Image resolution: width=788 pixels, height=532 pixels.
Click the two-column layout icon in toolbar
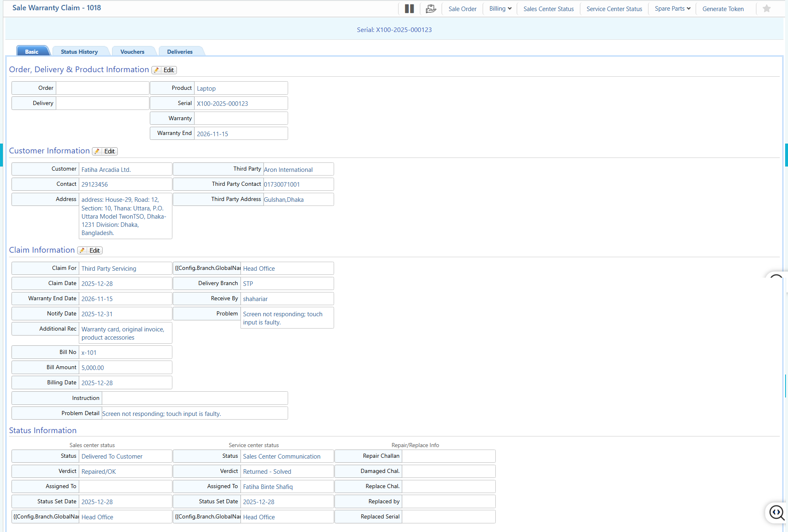pos(409,9)
